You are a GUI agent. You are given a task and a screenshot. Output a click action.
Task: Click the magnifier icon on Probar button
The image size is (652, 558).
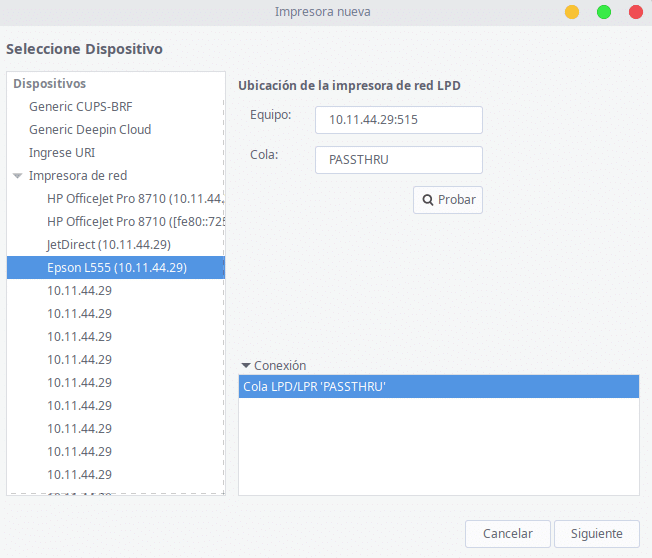(x=428, y=200)
